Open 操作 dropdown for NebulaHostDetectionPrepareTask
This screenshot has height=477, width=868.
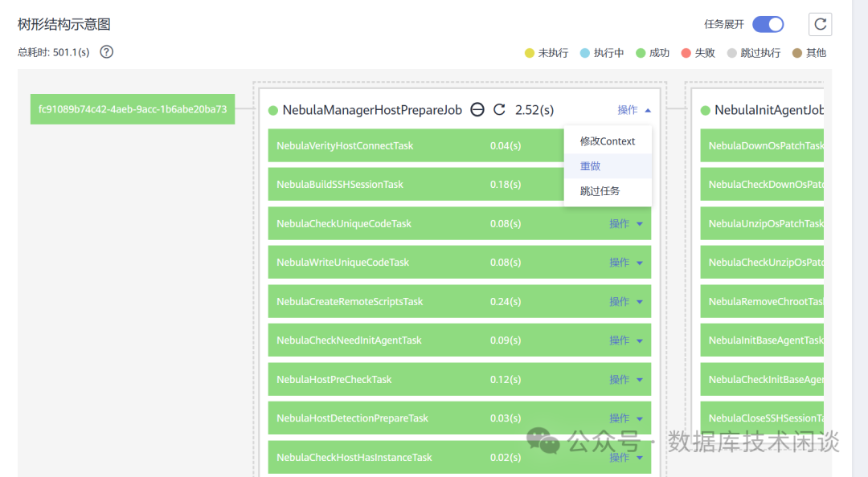(x=626, y=418)
